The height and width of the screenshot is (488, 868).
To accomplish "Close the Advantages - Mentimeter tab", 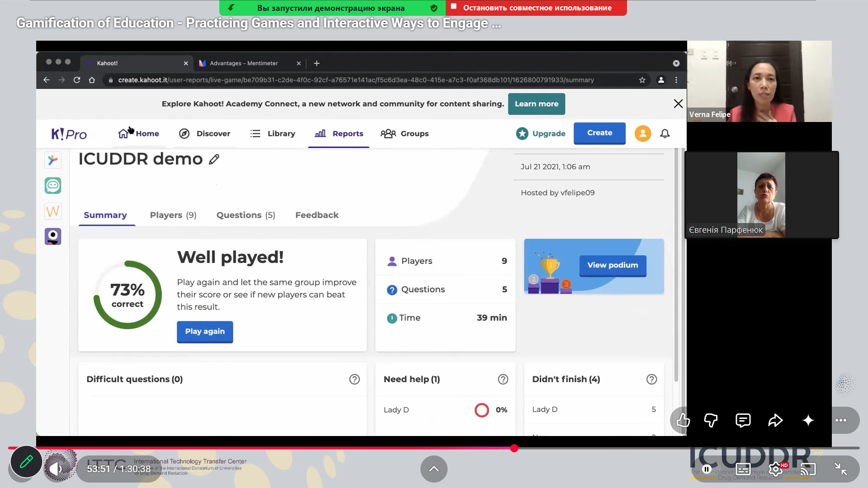I will pyautogui.click(x=299, y=63).
